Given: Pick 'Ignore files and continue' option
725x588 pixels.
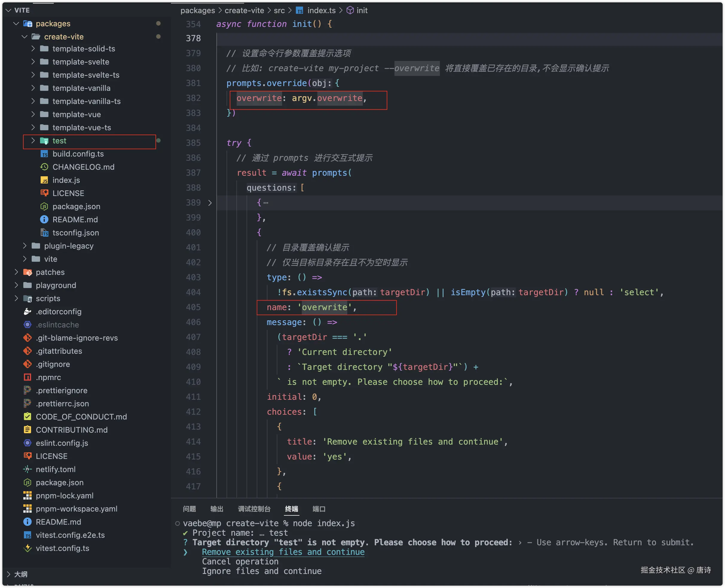Looking at the screenshot, I should tap(261, 571).
